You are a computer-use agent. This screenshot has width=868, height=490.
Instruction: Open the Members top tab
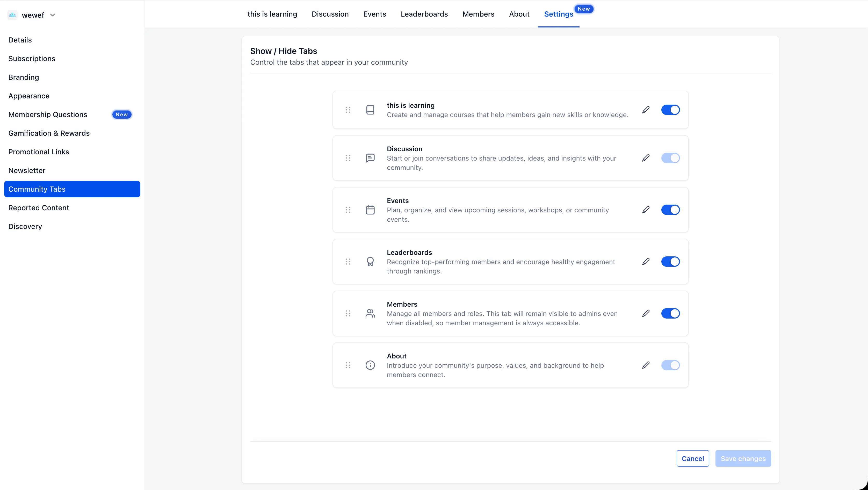click(479, 14)
